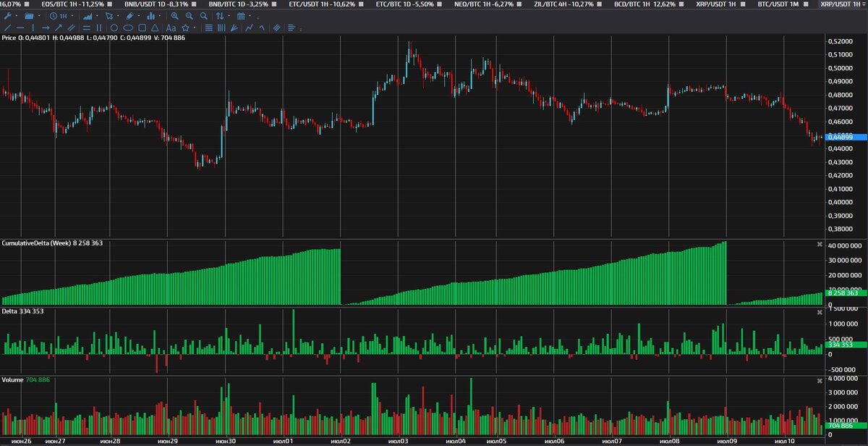Select the Ellipse drawing tool
This screenshot has height=446, width=868.
[x=128, y=28]
